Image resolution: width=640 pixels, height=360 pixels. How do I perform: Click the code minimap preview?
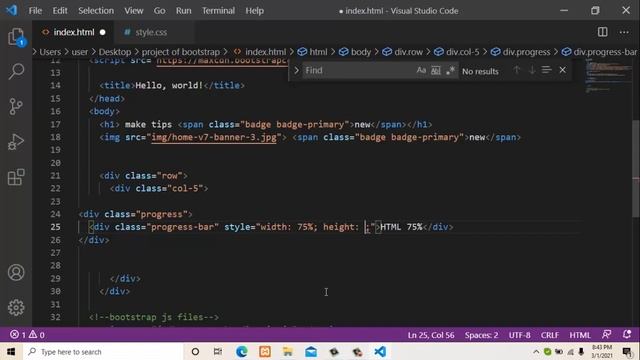608,76
